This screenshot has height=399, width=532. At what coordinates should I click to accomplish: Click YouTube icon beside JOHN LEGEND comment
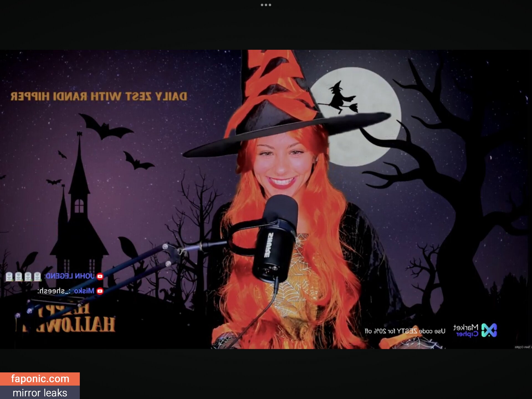point(100,276)
